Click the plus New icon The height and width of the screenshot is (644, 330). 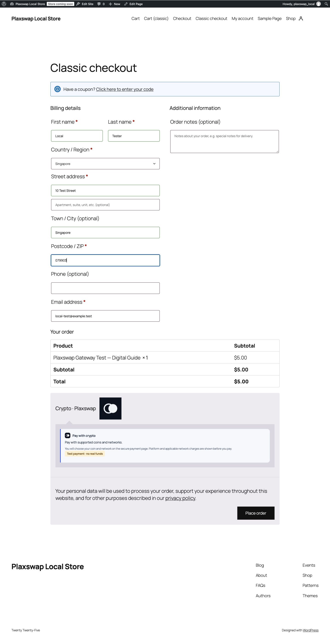(110, 4)
